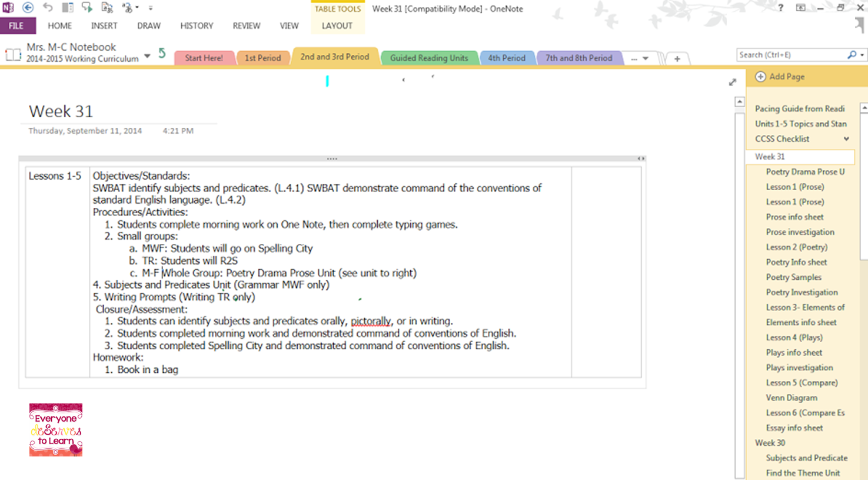Click inside the Search (Ctrl+E) box
Viewport: 868px width, 480px height.
tap(791, 55)
